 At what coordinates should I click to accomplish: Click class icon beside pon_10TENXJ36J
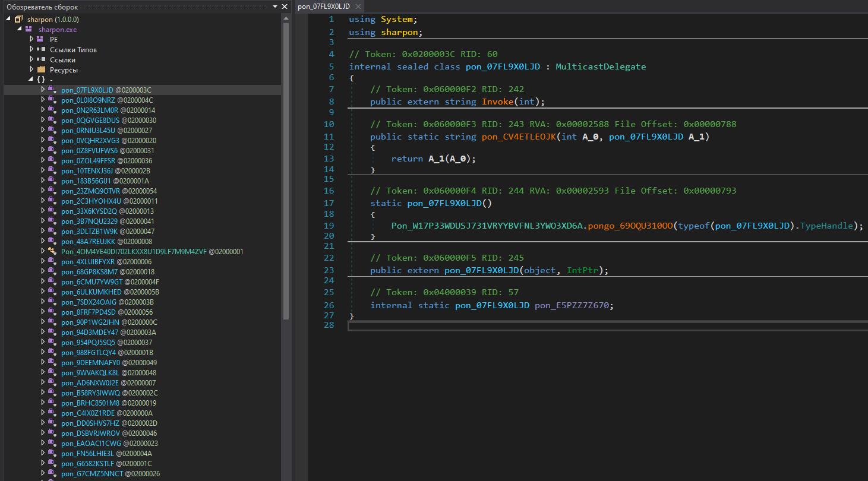pyautogui.click(x=52, y=170)
